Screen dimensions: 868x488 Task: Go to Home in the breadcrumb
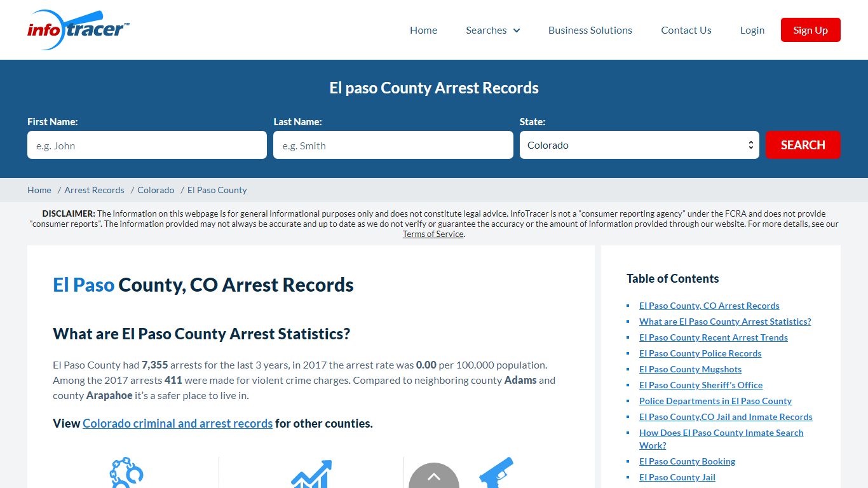pos(39,190)
